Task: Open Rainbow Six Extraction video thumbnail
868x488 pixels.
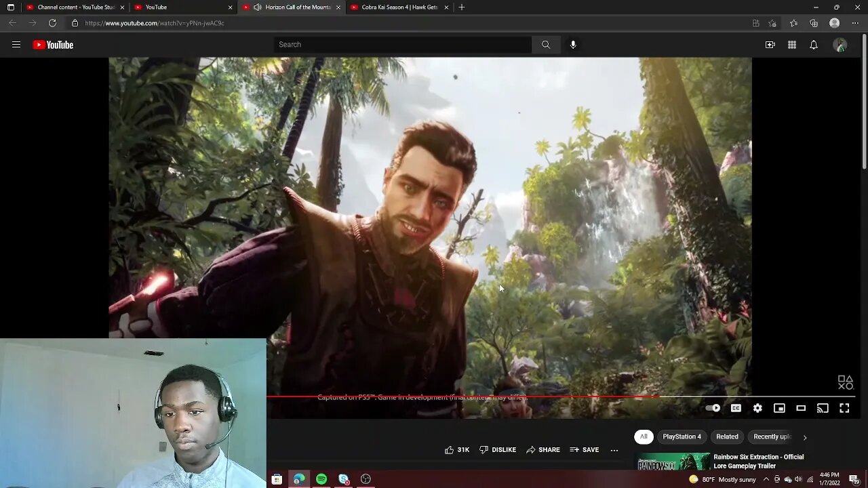Action: [x=671, y=462]
